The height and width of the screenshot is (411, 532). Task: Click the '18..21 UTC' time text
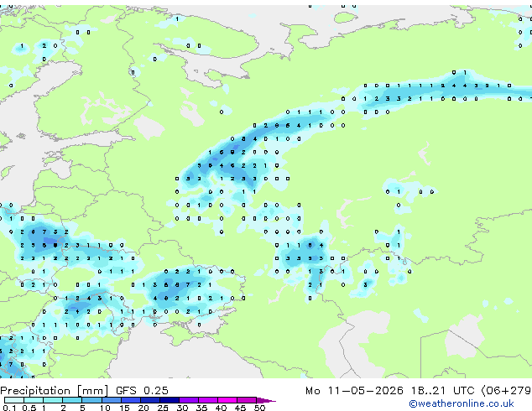pyautogui.click(x=442, y=391)
